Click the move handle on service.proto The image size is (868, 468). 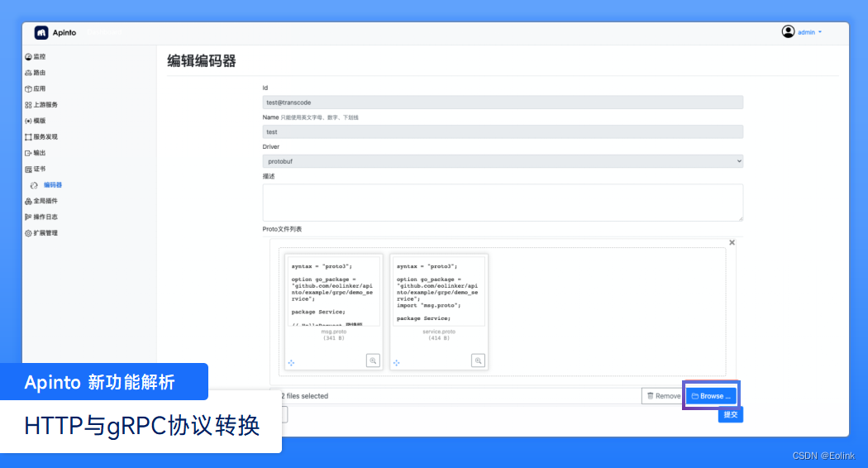pyautogui.click(x=396, y=363)
